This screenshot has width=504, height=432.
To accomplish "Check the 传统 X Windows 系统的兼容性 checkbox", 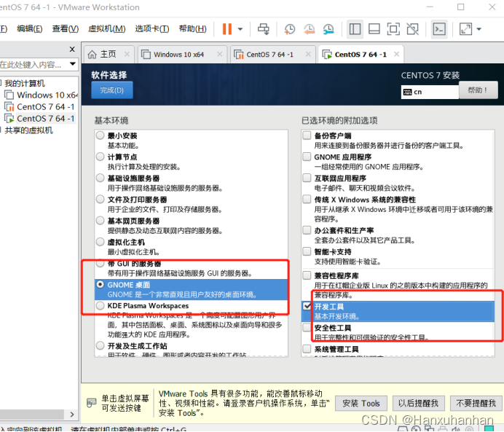I will [x=307, y=199].
